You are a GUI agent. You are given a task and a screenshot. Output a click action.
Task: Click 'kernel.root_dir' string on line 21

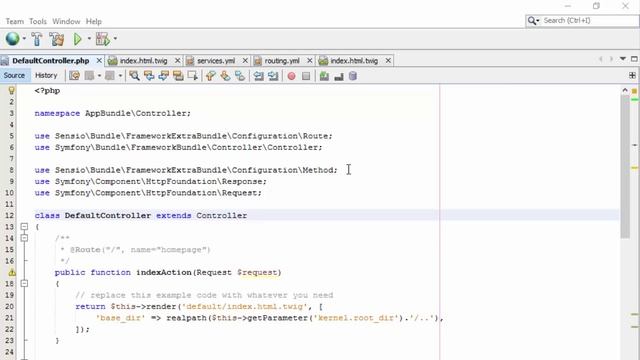356,318
